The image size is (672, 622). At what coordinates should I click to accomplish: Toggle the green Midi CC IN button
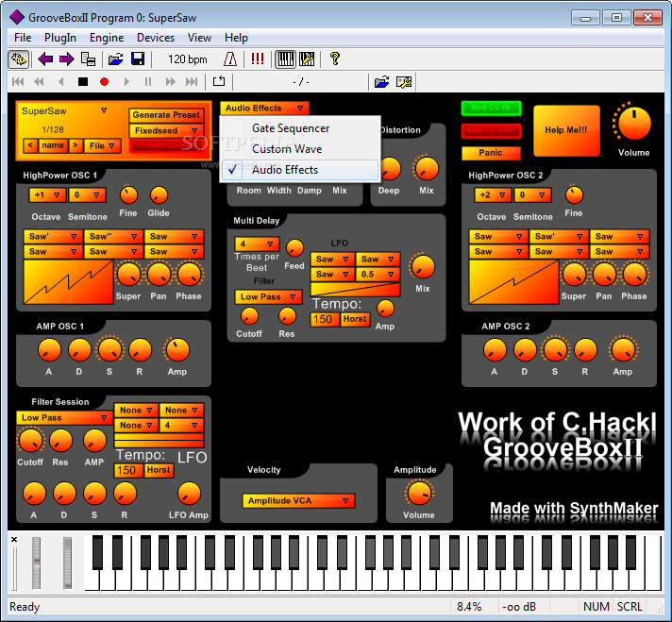491,108
